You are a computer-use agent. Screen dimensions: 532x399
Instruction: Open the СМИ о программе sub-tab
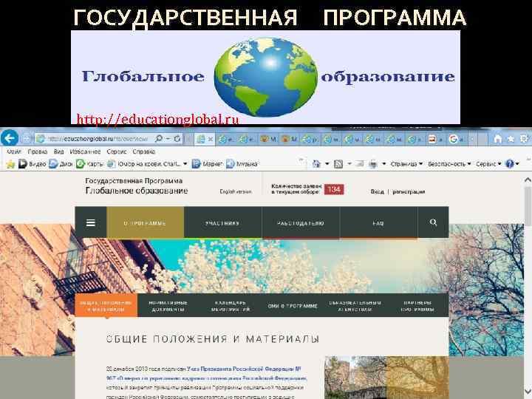293,305
